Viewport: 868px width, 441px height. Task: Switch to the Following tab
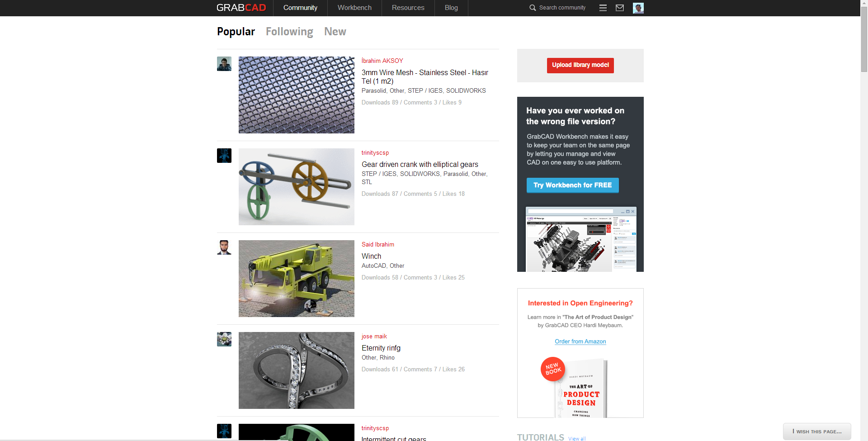[x=289, y=32]
